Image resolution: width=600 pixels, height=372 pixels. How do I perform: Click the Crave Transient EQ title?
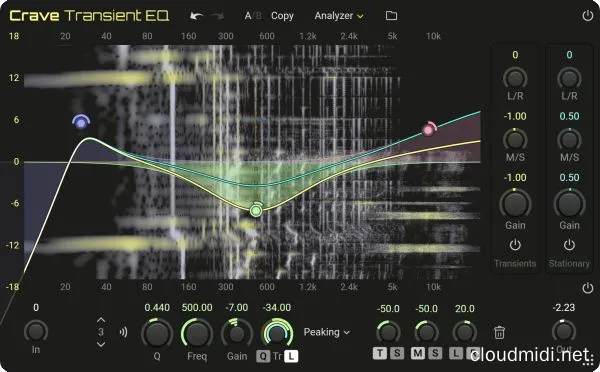(89, 16)
